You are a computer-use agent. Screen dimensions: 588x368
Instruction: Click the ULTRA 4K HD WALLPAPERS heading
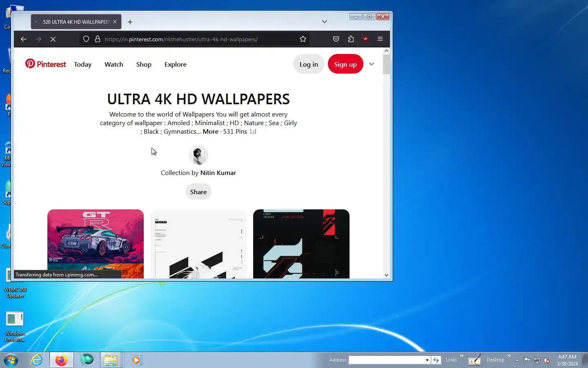(x=198, y=99)
